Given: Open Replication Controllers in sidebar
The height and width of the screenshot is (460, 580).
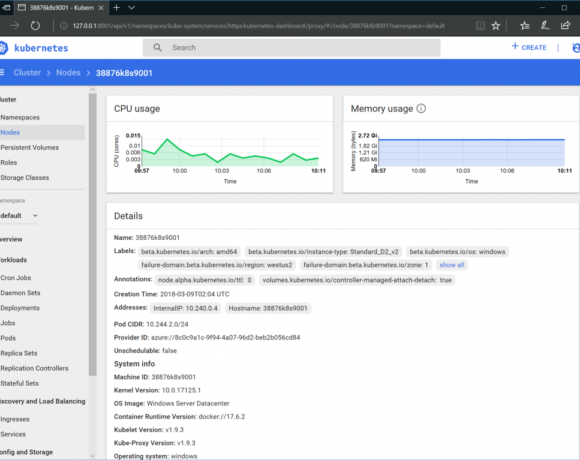Looking at the screenshot, I should point(34,368).
